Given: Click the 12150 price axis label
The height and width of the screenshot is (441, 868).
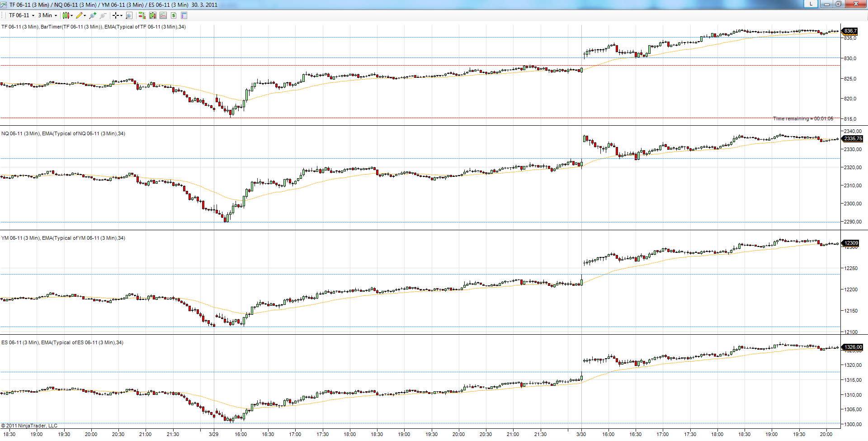Looking at the screenshot, I should pos(851,311).
